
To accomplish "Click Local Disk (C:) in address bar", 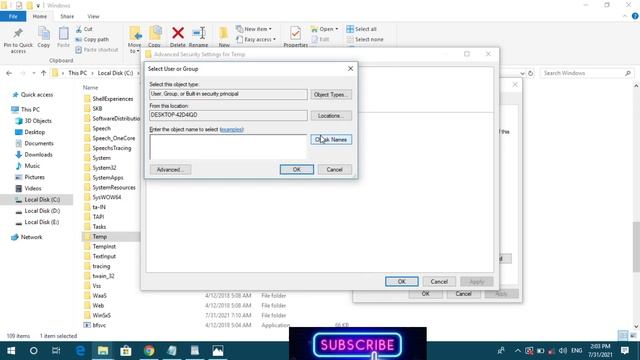I will pos(116,73).
